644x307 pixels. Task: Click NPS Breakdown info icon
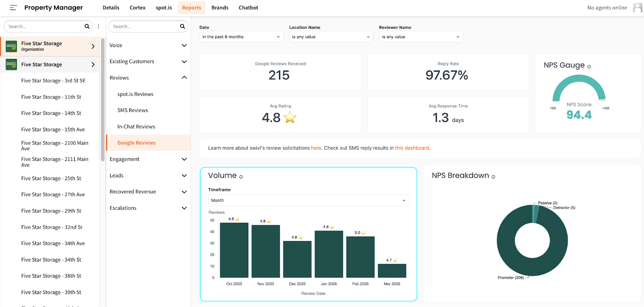pos(493,177)
